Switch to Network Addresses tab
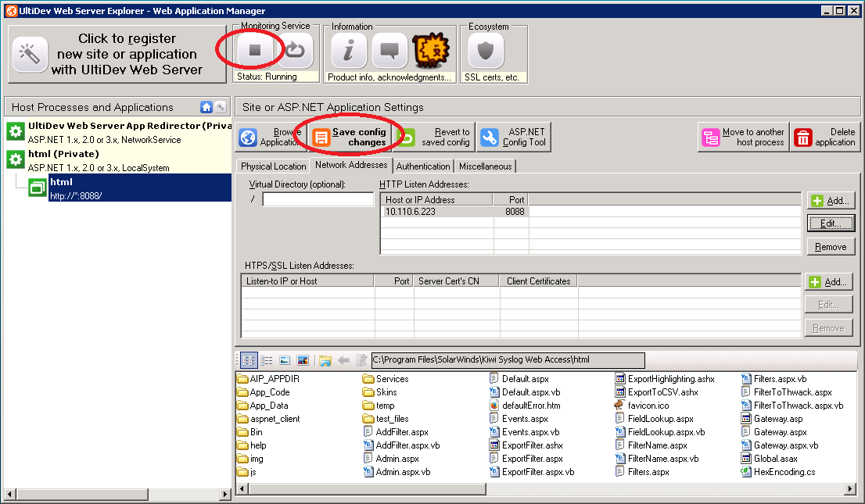 click(x=351, y=165)
